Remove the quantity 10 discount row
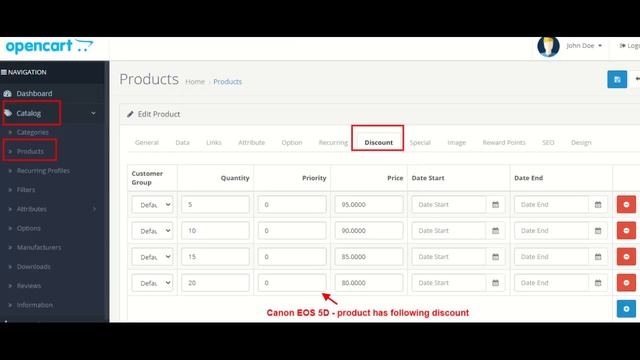The image size is (640, 360). (x=626, y=231)
